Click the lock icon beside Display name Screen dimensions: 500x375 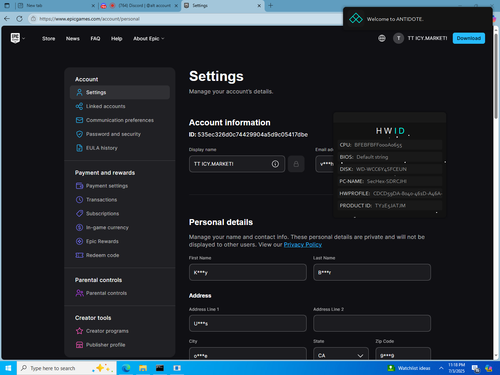click(296, 164)
